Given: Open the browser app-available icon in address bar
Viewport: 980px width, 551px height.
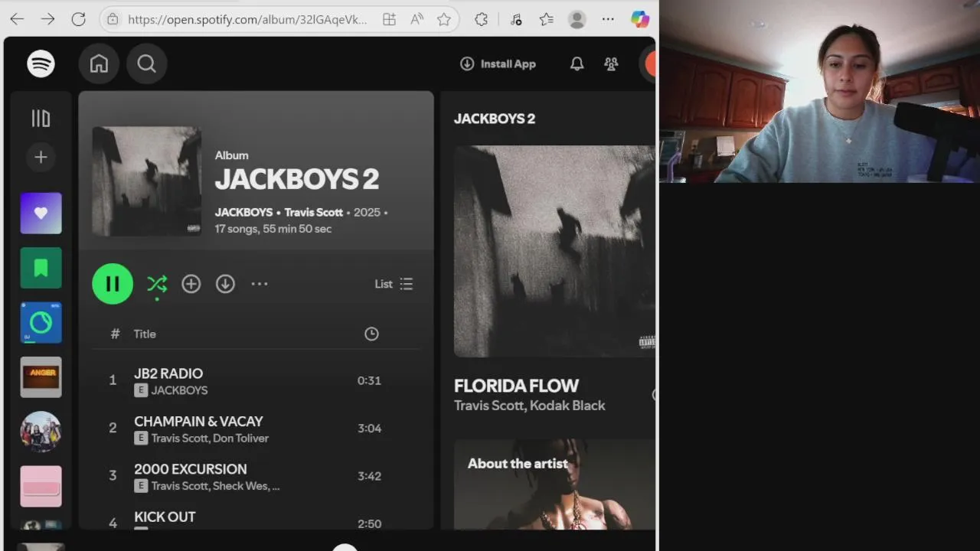Looking at the screenshot, I should [389, 19].
